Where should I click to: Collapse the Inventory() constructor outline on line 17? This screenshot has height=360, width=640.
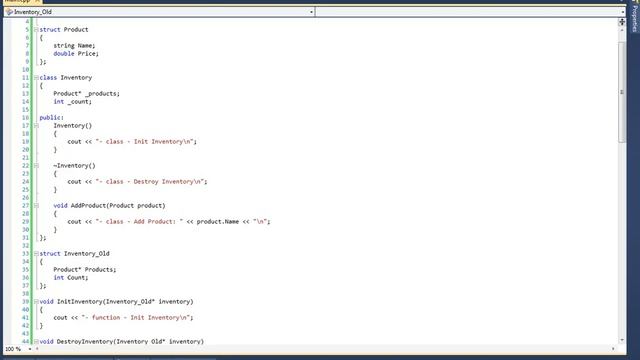pyautogui.click(x=36, y=126)
